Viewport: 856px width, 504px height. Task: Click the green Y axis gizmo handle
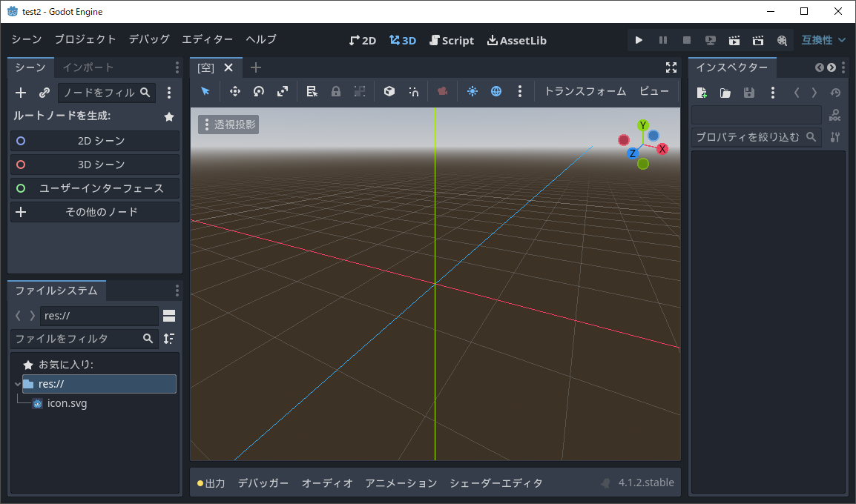click(643, 125)
